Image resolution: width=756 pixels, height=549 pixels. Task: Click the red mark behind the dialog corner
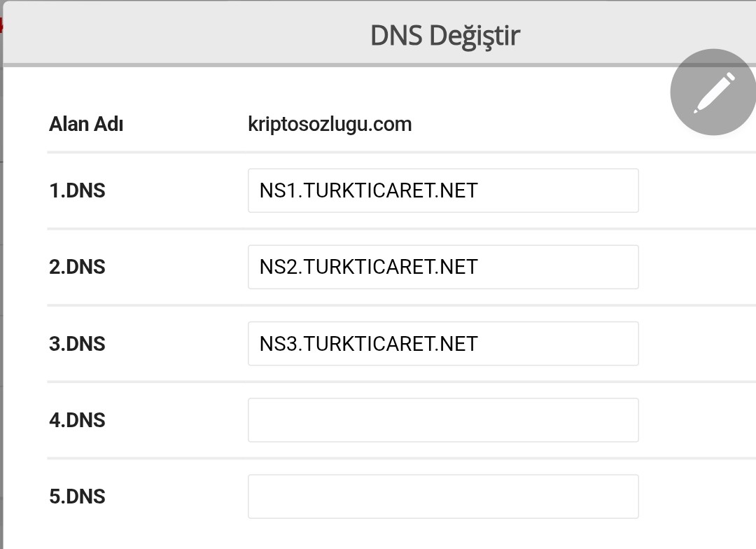1,25
